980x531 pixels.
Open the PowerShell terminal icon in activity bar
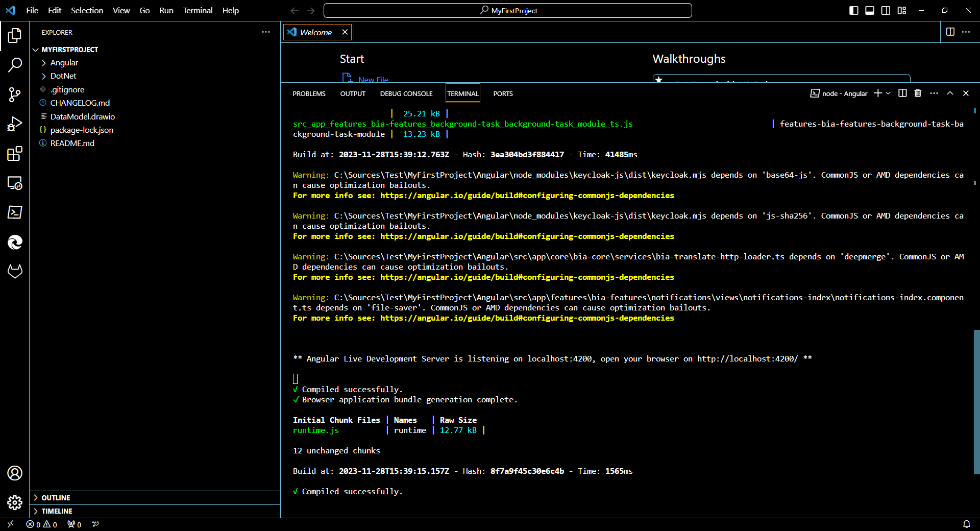[x=15, y=212]
